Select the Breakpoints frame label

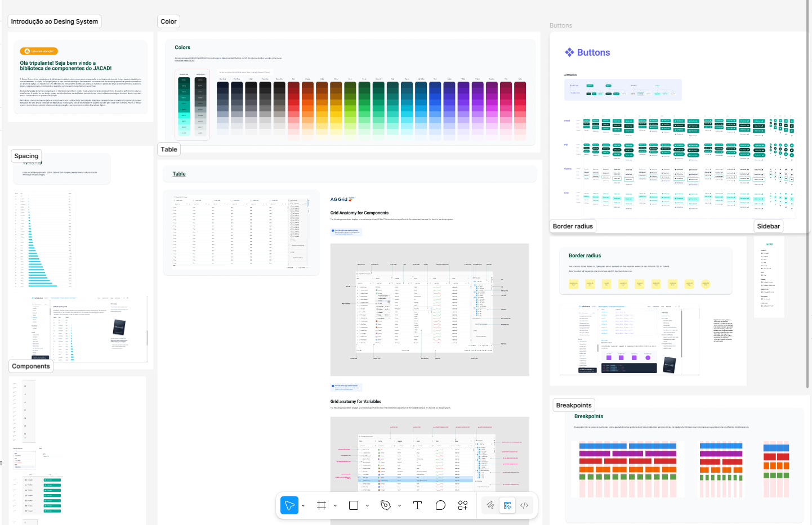pos(574,405)
